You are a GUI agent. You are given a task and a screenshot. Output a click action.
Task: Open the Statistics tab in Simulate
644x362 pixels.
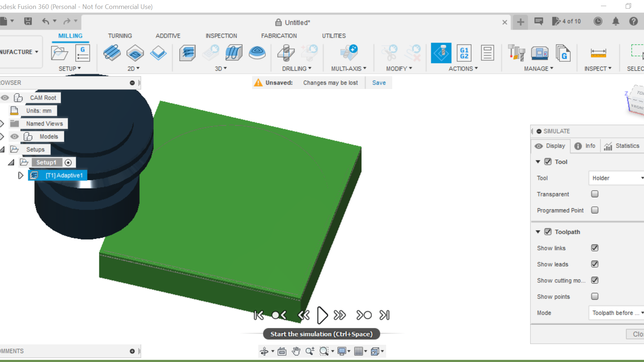622,146
